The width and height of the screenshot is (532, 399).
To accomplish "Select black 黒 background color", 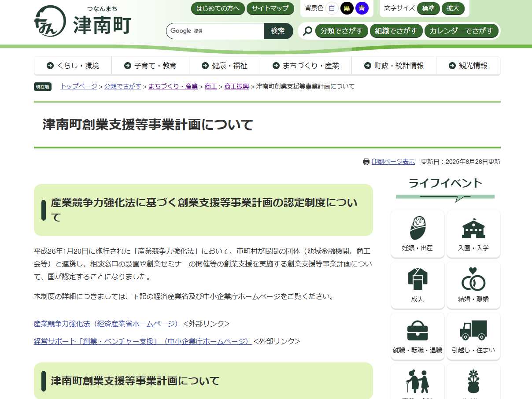I will coord(347,8).
